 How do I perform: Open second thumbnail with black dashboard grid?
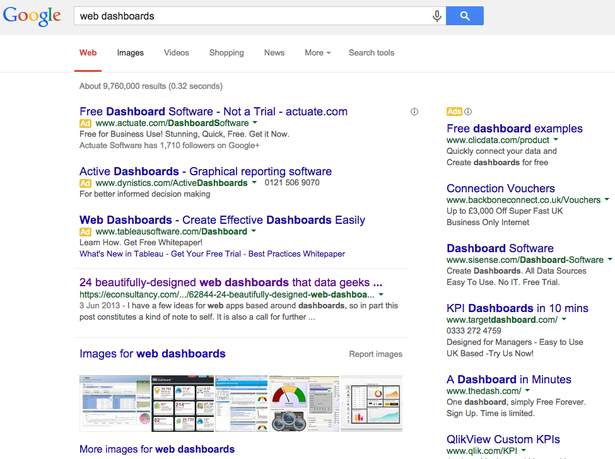(183, 403)
